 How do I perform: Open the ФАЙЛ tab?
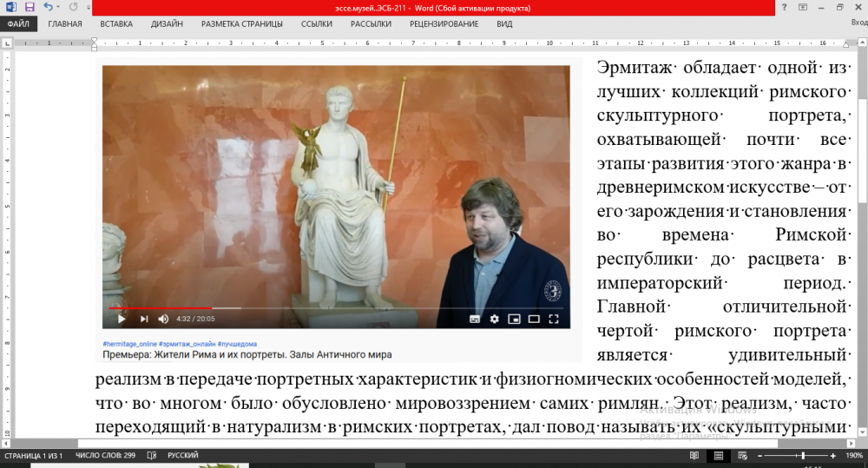pos(18,23)
